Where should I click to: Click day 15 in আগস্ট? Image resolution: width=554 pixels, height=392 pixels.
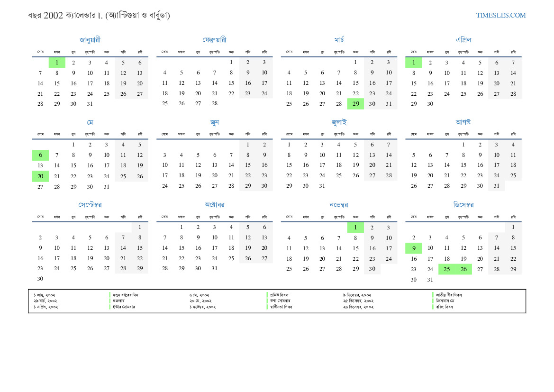pyautogui.click(x=463, y=165)
